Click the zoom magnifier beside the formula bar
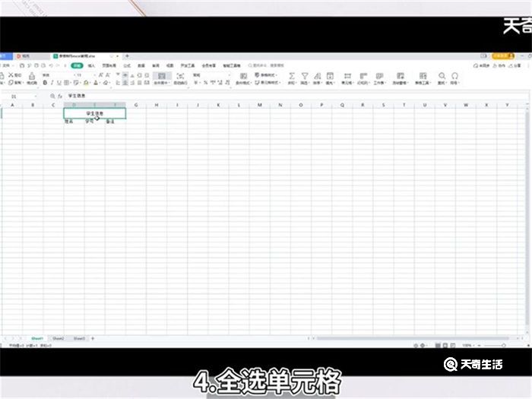The image size is (532, 399). 52,96
